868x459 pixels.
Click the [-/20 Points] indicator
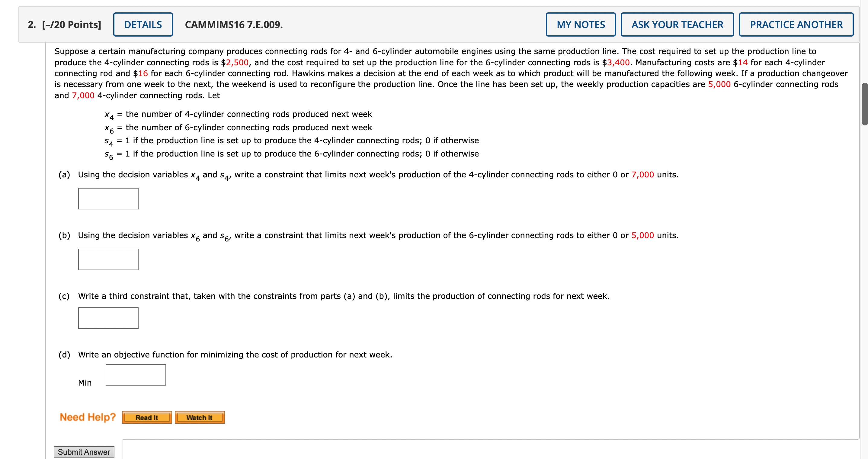click(x=70, y=24)
